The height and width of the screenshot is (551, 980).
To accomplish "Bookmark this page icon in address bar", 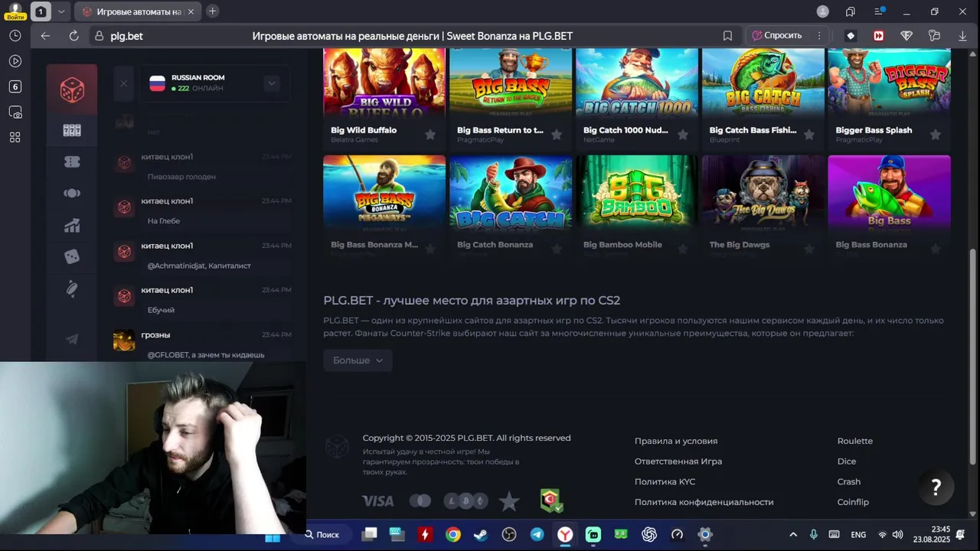I will (x=727, y=36).
